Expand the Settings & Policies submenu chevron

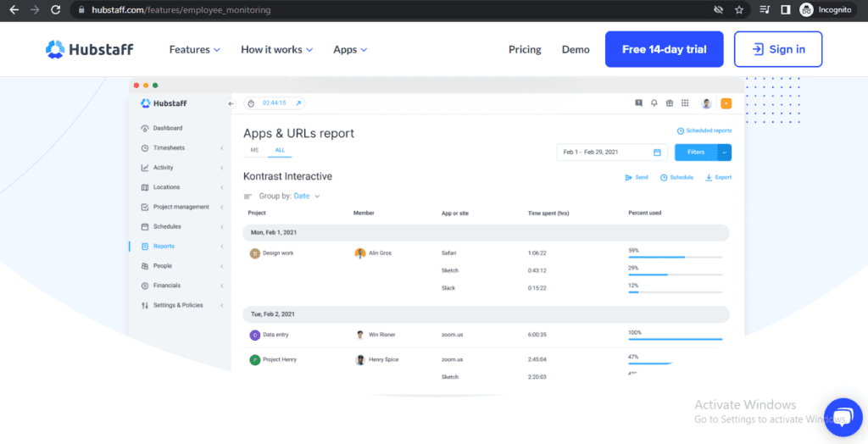[221, 305]
